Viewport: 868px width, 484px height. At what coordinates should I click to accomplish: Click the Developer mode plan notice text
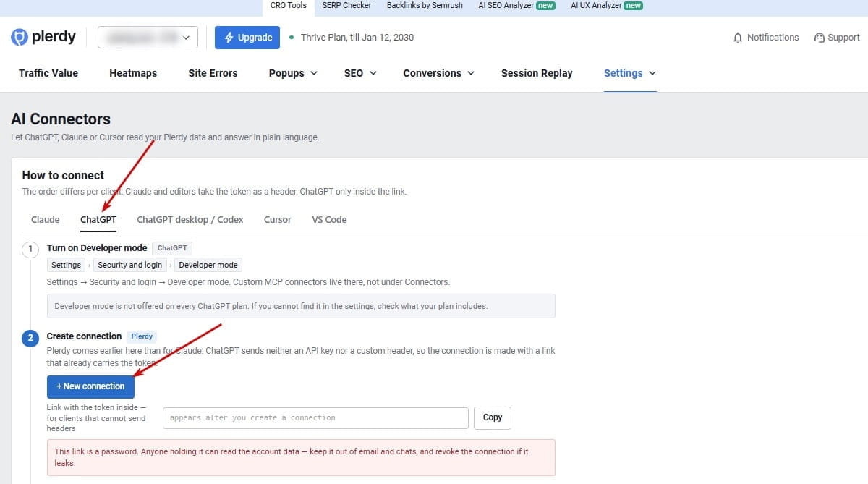pyautogui.click(x=271, y=306)
